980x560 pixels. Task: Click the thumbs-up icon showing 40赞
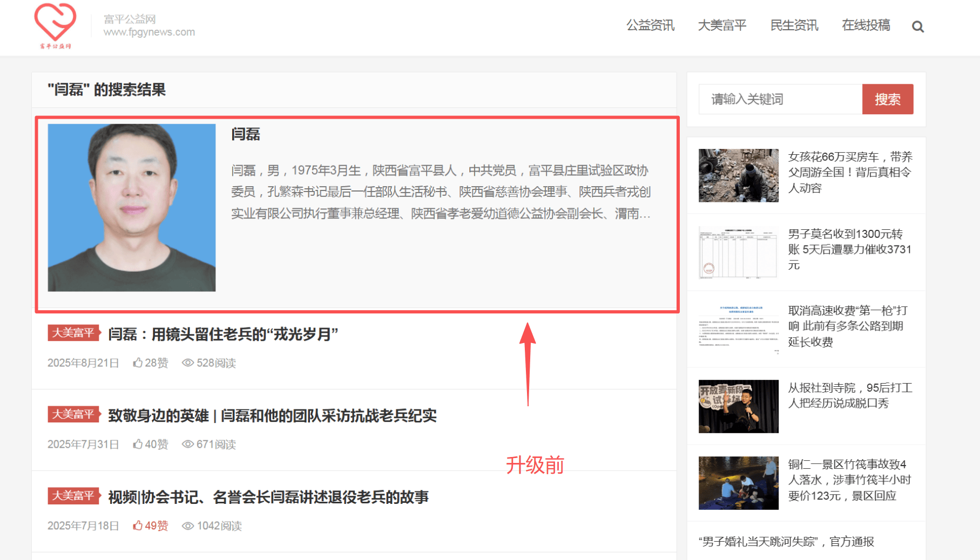(138, 445)
